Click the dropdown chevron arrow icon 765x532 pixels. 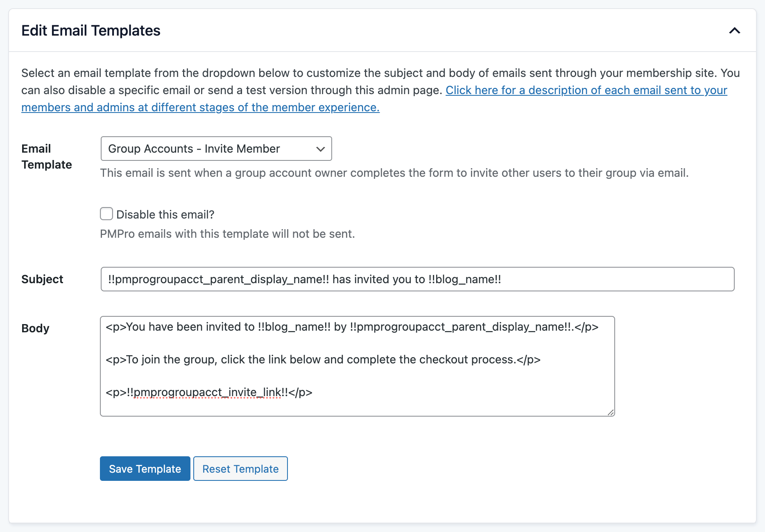coord(321,149)
